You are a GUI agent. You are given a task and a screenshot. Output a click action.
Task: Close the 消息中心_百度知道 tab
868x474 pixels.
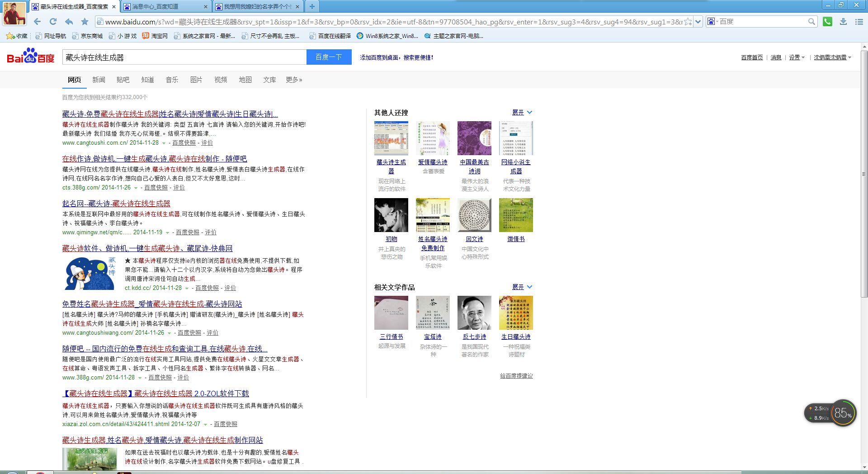coord(206,6)
